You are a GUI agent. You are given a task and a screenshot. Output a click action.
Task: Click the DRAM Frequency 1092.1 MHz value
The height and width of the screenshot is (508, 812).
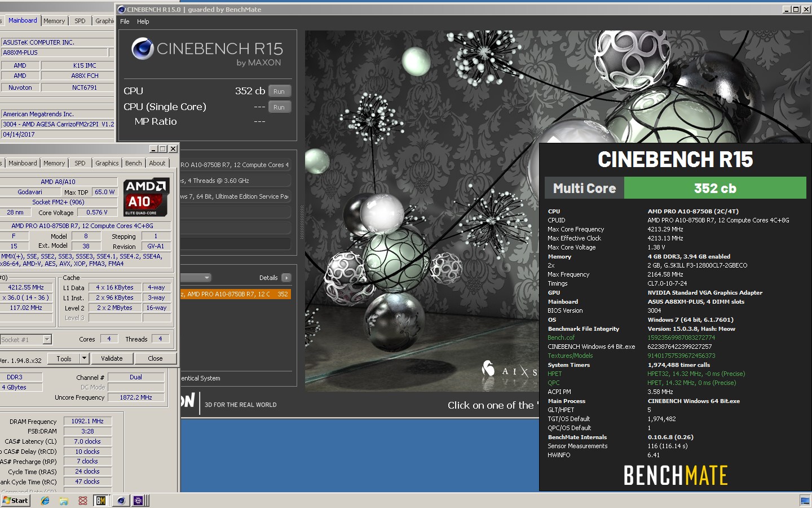(87, 421)
